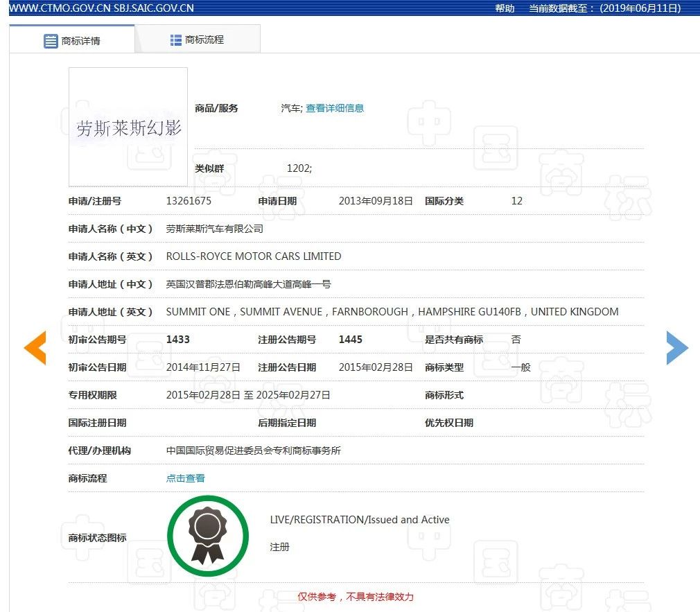Select preliminary announcement date 2014年11月27日
The height and width of the screenshot is (612, 700).
pos(203,367)
